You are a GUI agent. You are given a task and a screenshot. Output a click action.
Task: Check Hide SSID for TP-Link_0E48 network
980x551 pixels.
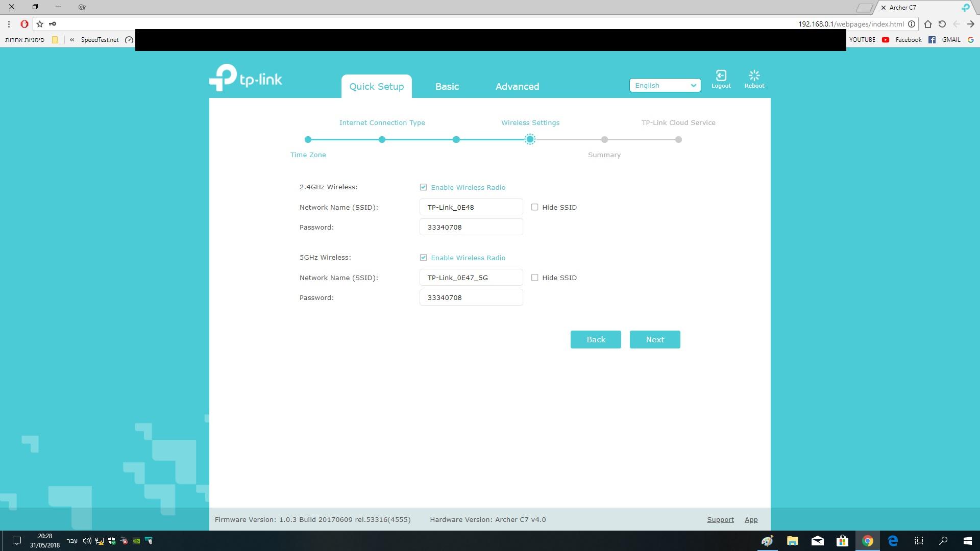click(534, 207)
